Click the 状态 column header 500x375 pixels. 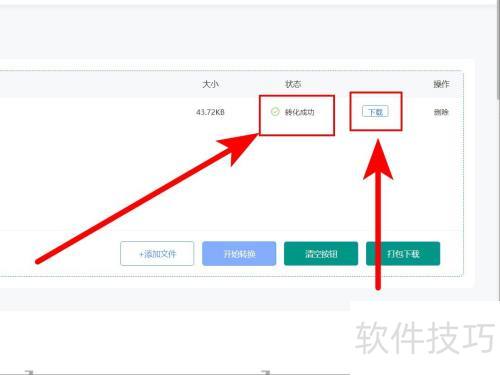(293, 84)
